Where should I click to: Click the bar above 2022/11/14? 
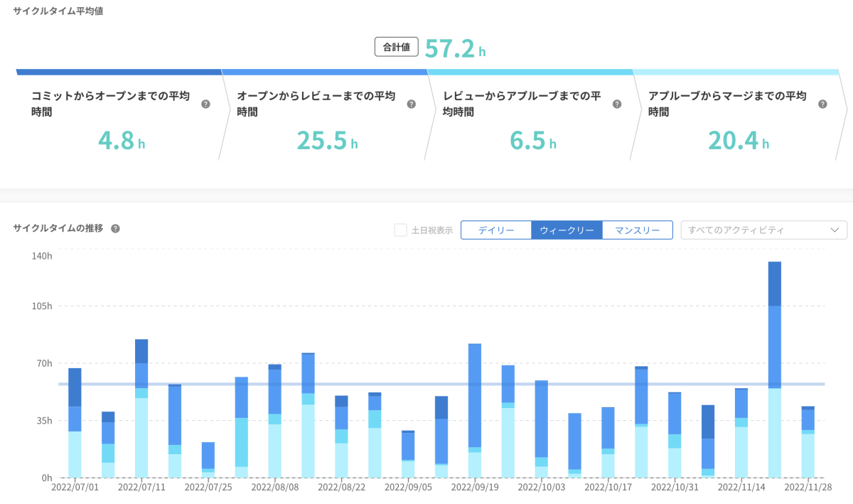tap(741, 433)
